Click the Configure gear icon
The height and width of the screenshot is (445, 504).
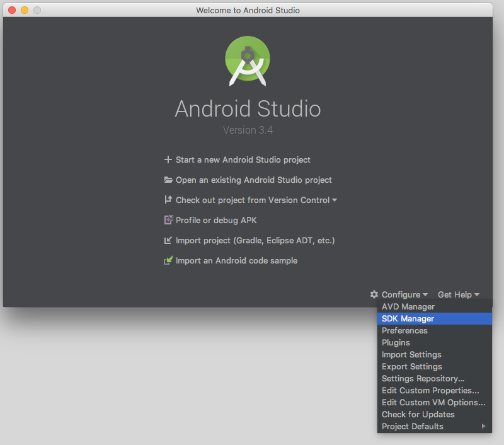(374, 294)
